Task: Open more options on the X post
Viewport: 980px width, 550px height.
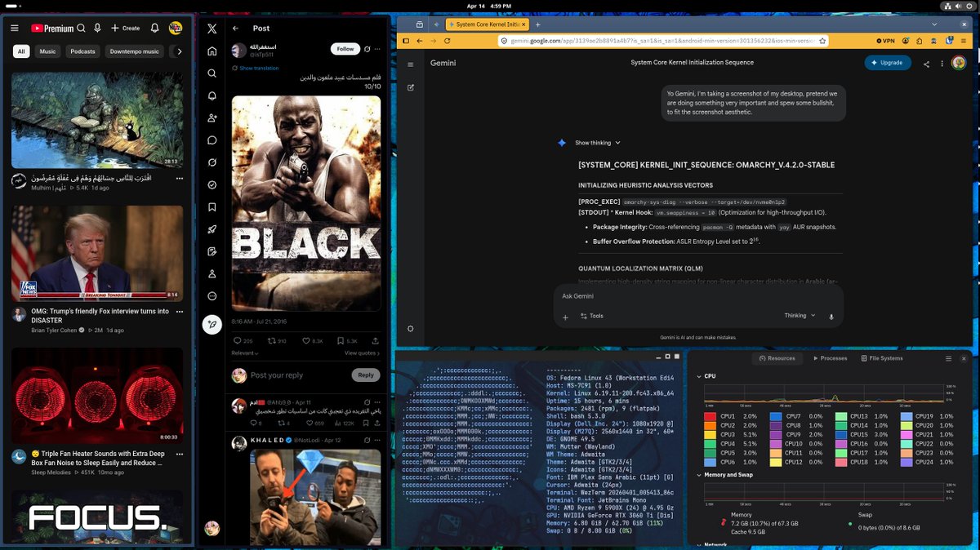Action: pos(377,49)
